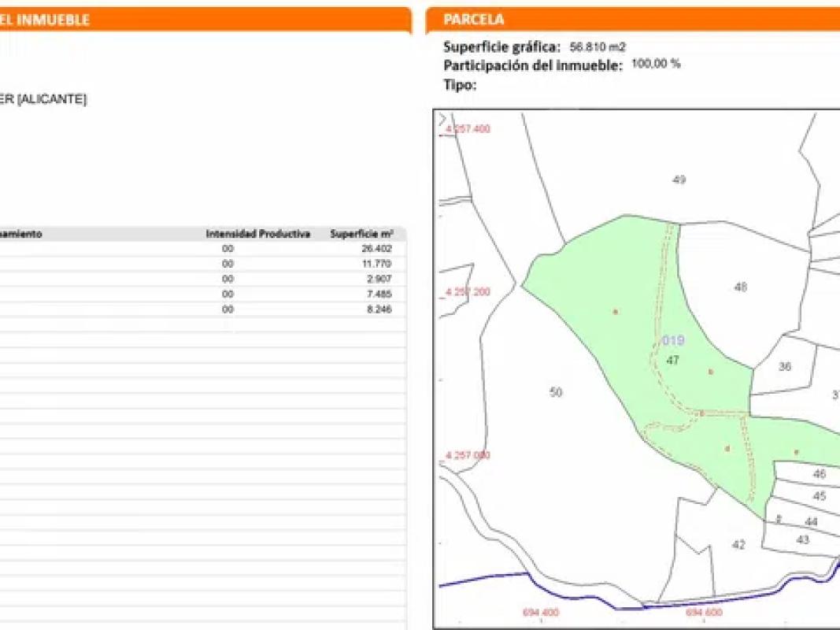The height and width of the screenshot is (630, 840).
Task: Select parcel 47 on the cadastral map
Action: click(672, 361)
